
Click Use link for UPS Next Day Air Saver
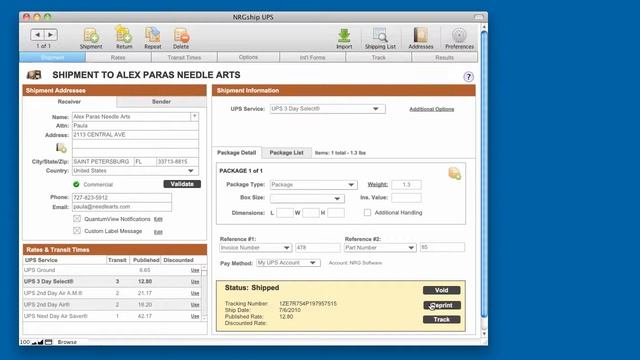point(195,316)
